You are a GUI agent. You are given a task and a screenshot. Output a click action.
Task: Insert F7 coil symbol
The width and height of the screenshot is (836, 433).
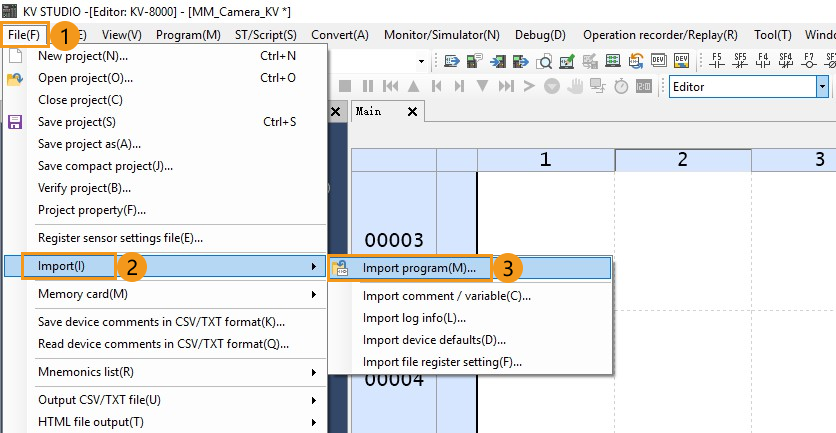pyautogui.click(x=809, y=61)
